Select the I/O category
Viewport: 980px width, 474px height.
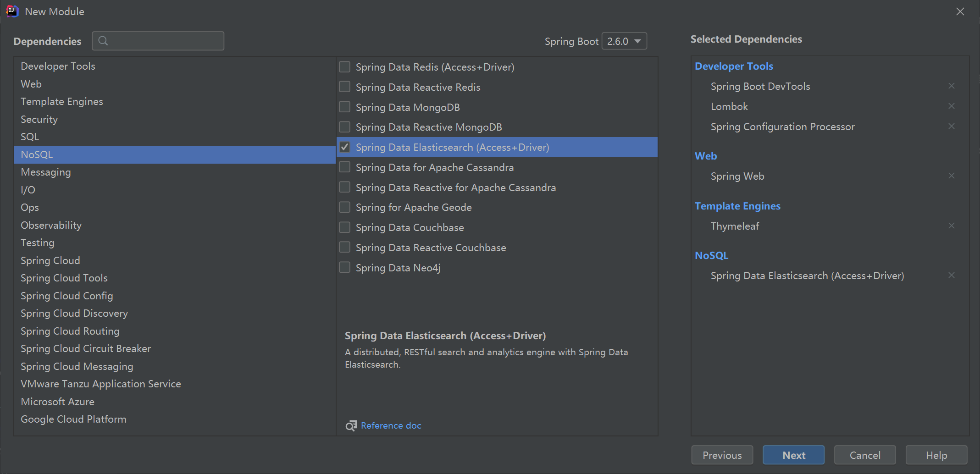point(175,190)
